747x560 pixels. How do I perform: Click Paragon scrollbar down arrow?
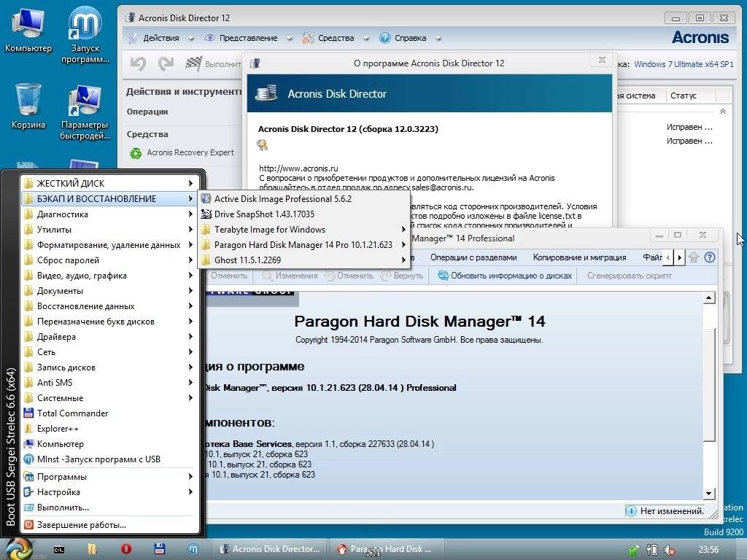709,494
